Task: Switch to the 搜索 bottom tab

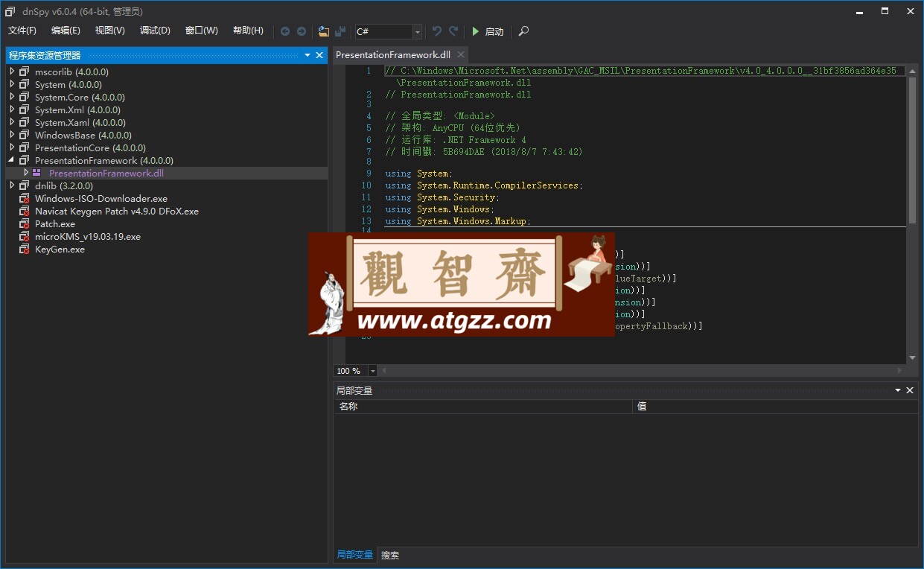Action: [390, 555]
